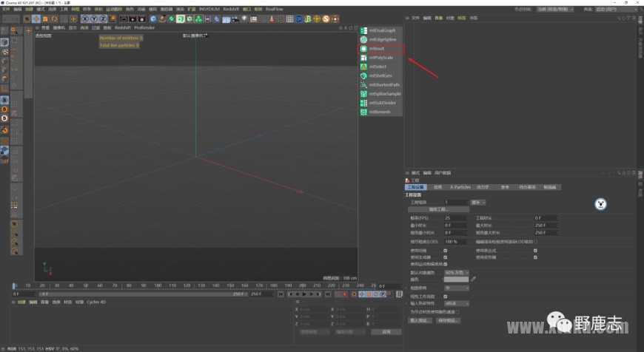This screenshot has width=644, height=352.
Task: Open the 60% gray default color dropdown
Action: [x=456, y=272]
